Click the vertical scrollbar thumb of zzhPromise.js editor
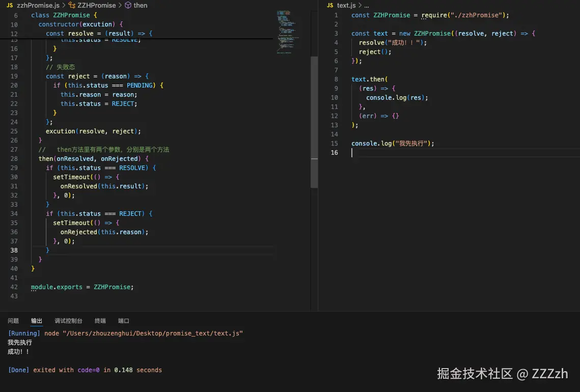580x392 pixels. (x=314, y=122)
